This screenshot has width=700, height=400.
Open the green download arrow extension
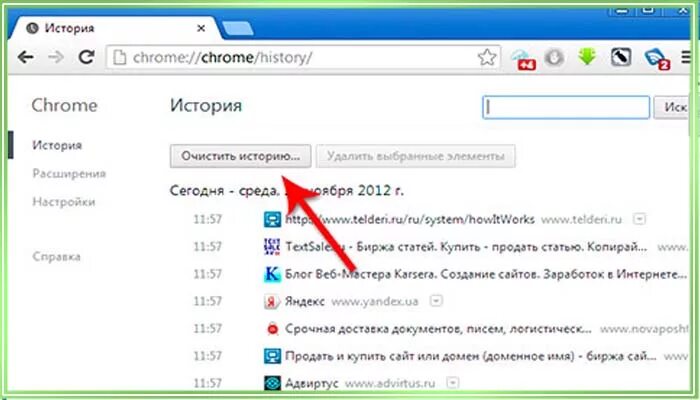[x=587, y=57]
